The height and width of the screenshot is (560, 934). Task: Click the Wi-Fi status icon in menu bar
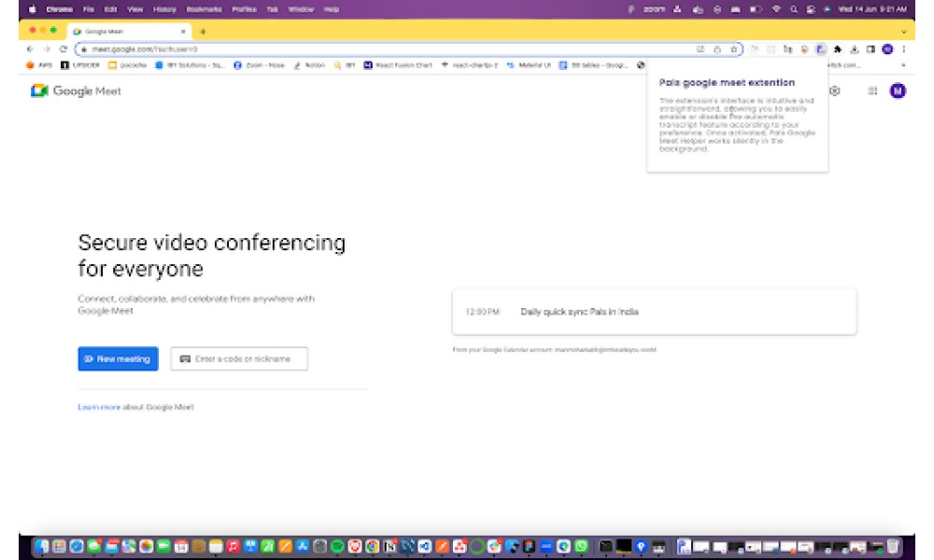coord(775,9)
